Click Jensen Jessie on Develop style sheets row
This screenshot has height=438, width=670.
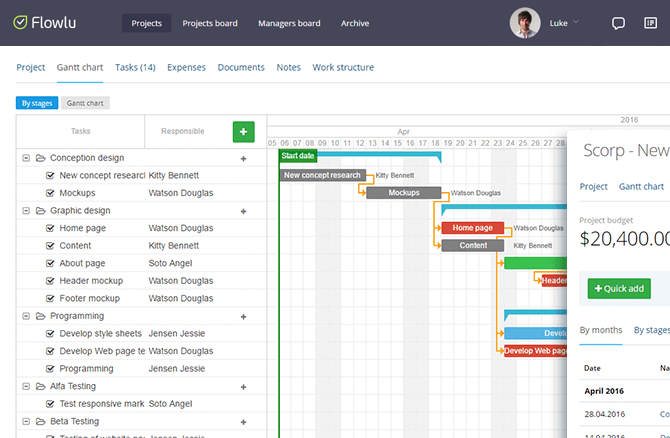coord(176,333)
